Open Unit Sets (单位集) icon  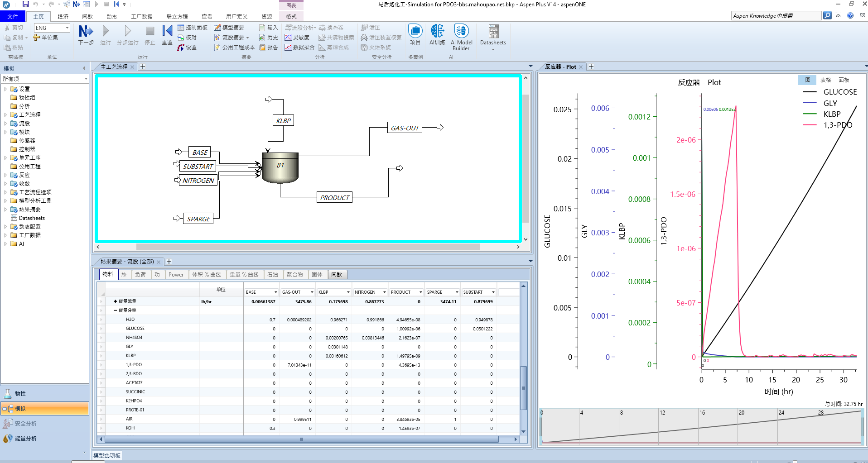coord(45,38)
